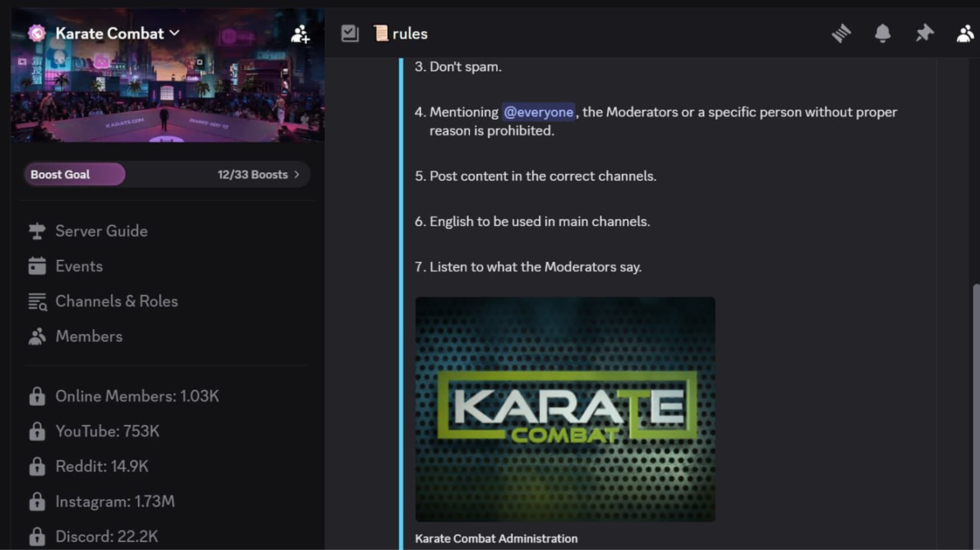The width and height of the screenshot is (980, 550).
Task: Click "reason is prohibited." text
Action: [492, 131]
